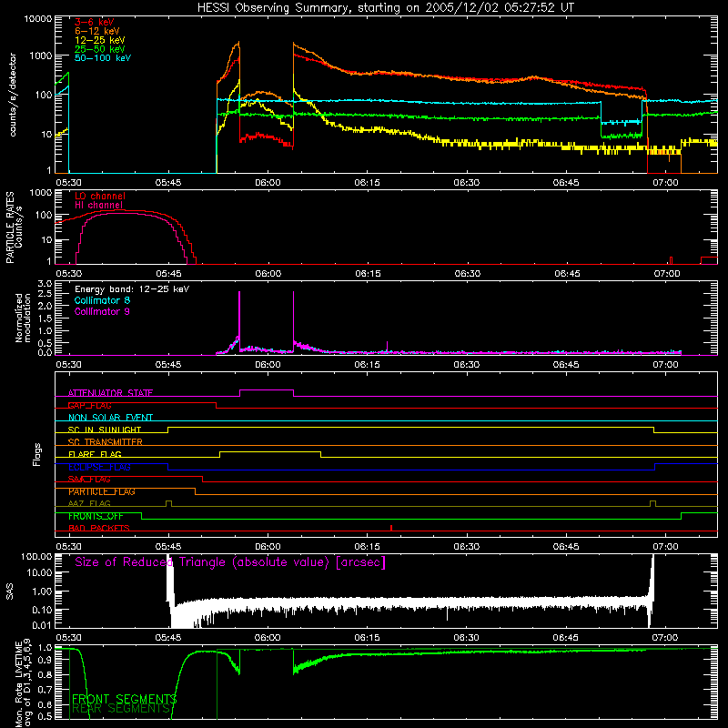Click the ATTENUATOR_STATE flag label
This screenshot has height=728, width=728.
tap(110, 393)
